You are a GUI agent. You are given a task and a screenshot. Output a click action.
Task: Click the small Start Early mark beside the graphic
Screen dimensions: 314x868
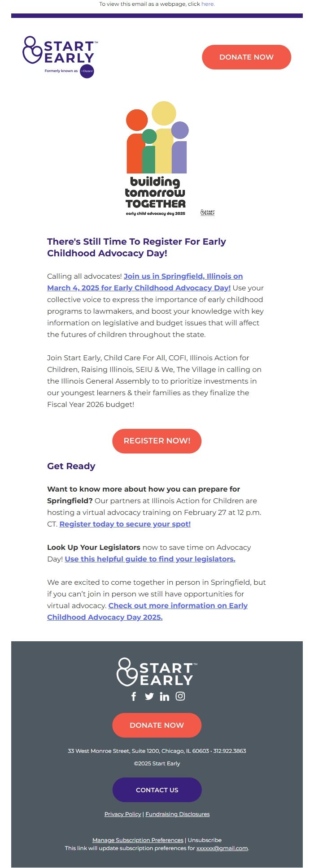click(x=208, y=212)
